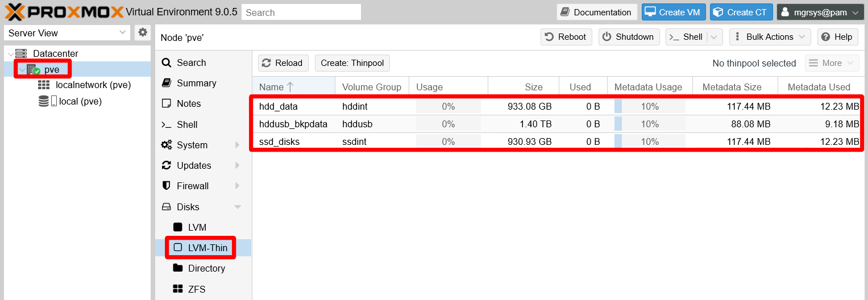Click the Datacenter server icon in tree
Screen dimensions: 868x300
[x=21, y=53]
